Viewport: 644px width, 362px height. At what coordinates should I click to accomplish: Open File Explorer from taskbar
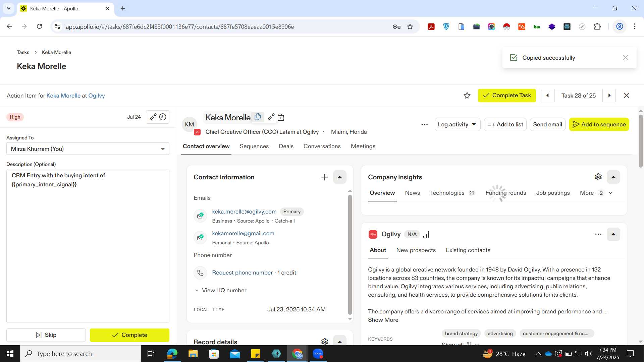coord(193,354)
